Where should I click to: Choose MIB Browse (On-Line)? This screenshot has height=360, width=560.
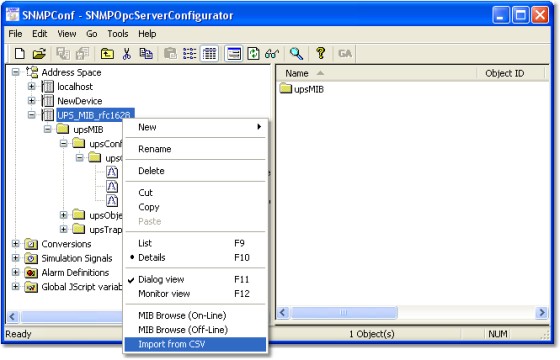click(x=195, y=315)
